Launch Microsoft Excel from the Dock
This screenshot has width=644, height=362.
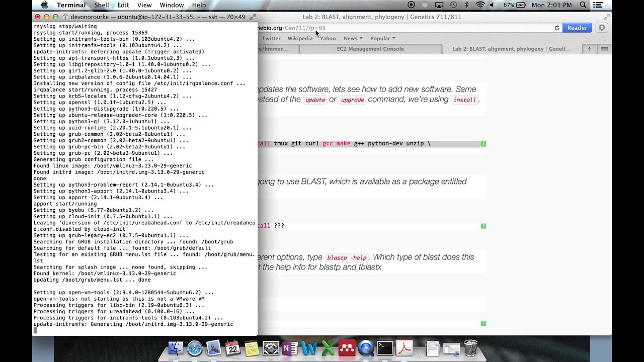pos(328,348)
